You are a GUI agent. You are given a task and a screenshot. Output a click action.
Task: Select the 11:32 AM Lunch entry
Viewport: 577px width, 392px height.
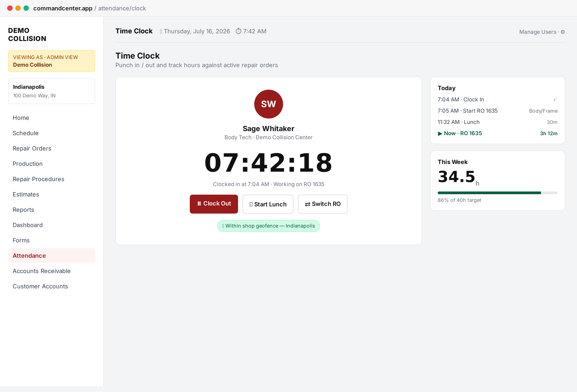(497, 122)
